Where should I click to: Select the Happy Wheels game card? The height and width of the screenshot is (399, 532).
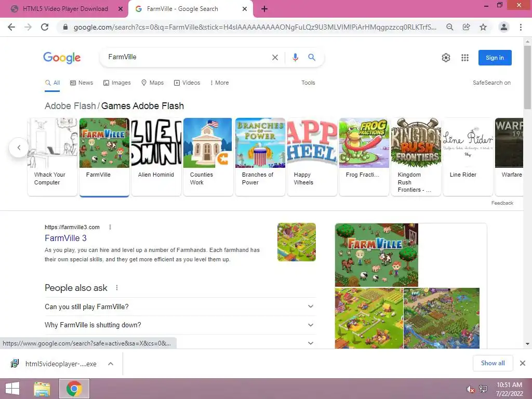coord(312,157)
